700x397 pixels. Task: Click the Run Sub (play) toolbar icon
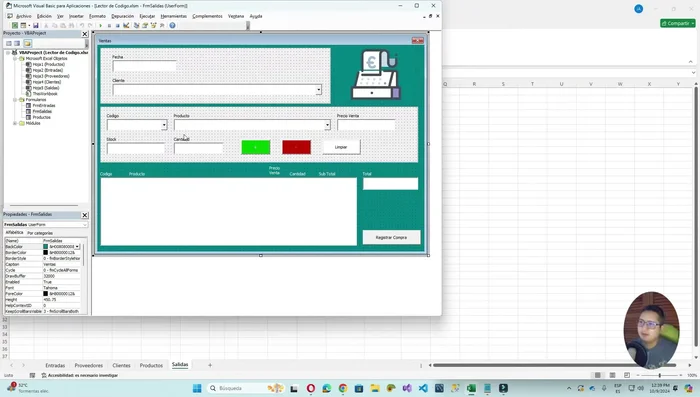(100, 25)
